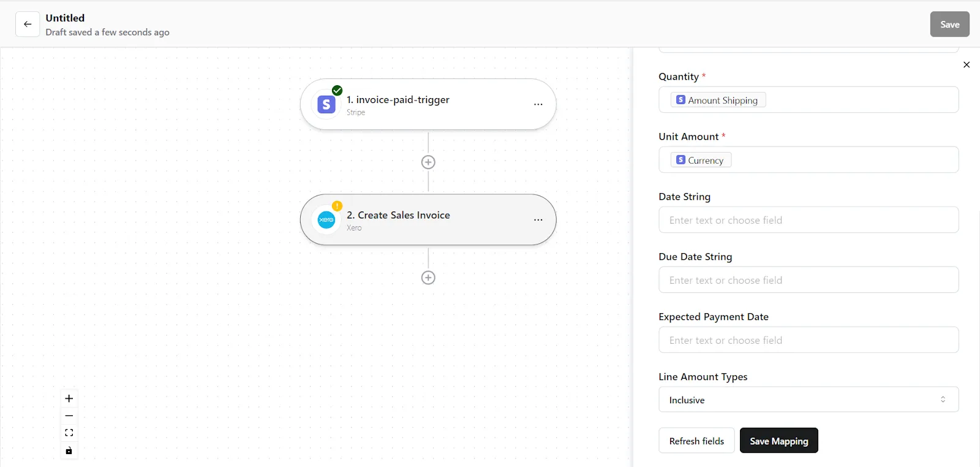Viewport: 980px width, 467px height.
Task: Zoom in on the canvas
Action: pyautogui.click(x=69, y=398)
